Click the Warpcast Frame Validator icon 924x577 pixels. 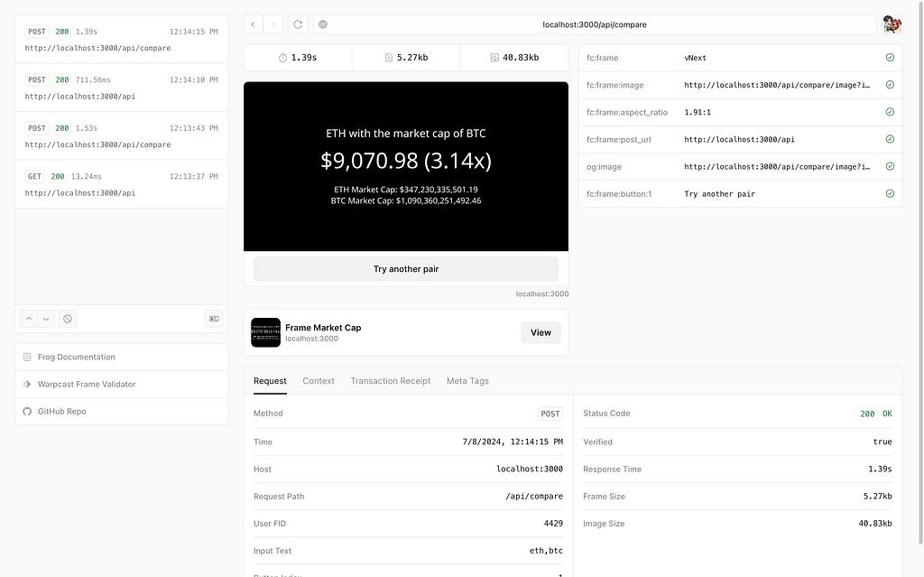click(x=27, y=384)
